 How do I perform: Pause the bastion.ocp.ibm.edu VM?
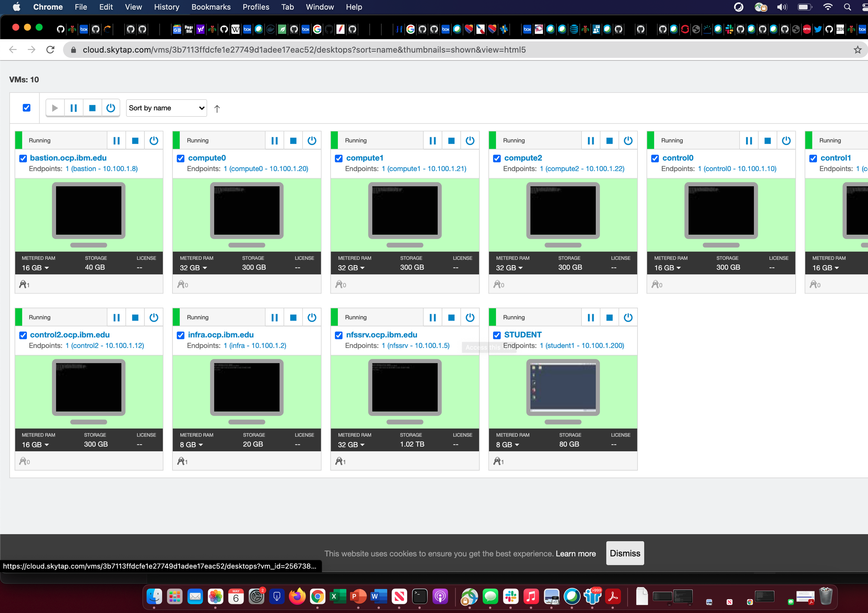(116, 141)
